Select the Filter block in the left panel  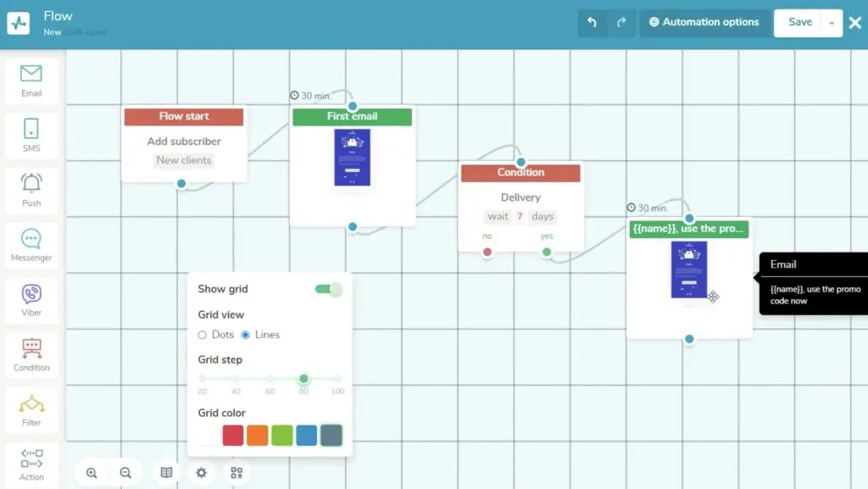(31, 409)
